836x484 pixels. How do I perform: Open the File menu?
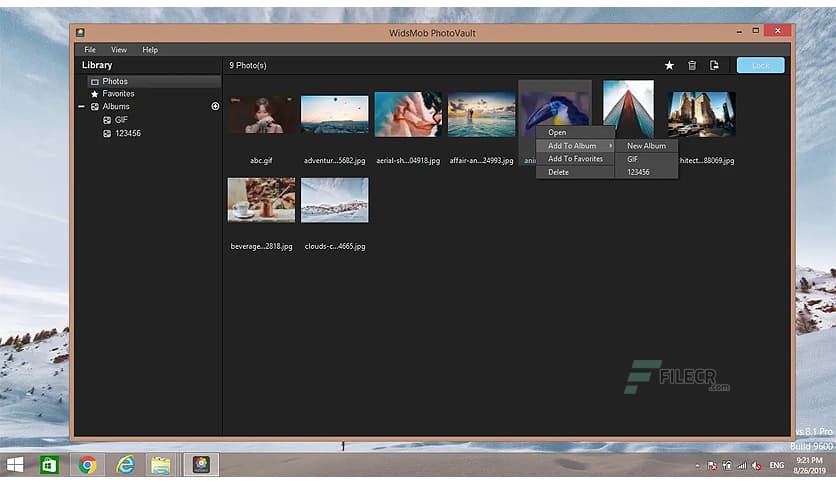tap(90, 50)
